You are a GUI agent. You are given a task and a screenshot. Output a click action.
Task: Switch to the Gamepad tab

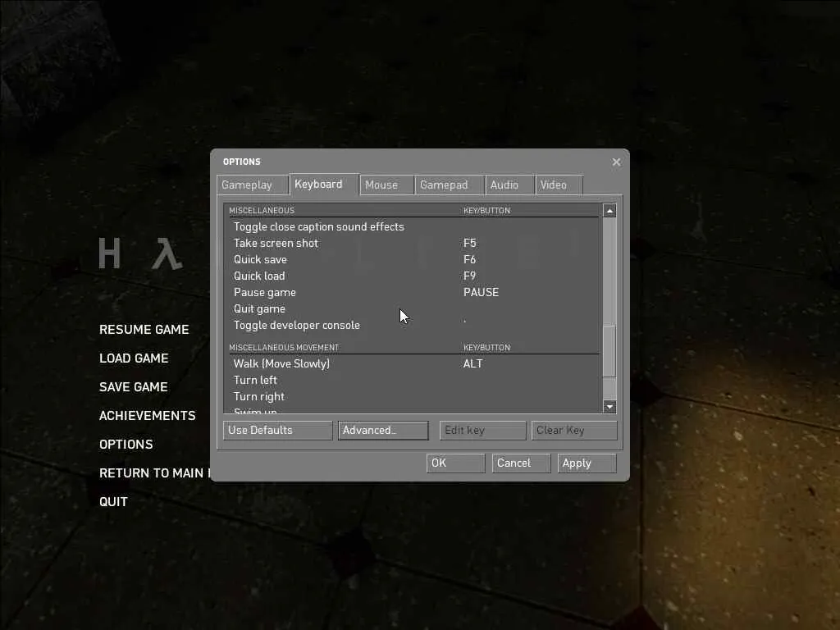click(x=450, y=185)
